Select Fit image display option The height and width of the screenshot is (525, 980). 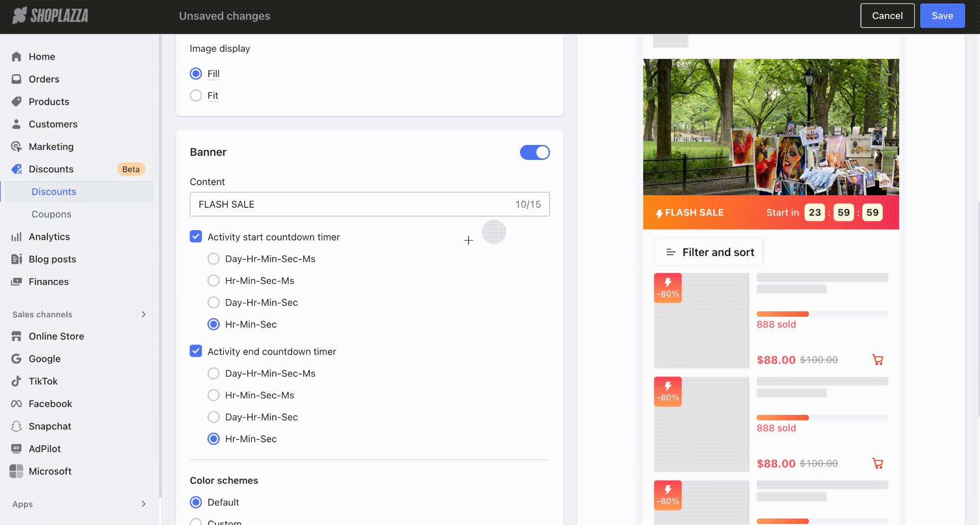click(x=196, y=96)
